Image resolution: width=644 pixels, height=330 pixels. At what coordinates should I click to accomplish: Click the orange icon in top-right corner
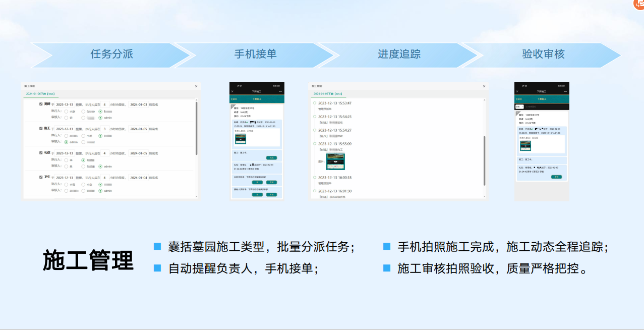tap(639, 3)
